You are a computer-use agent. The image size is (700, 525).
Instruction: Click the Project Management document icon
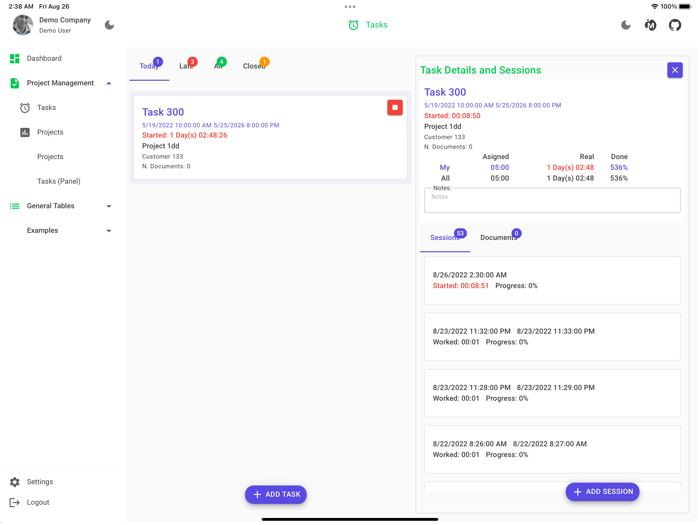pos(15,83)
